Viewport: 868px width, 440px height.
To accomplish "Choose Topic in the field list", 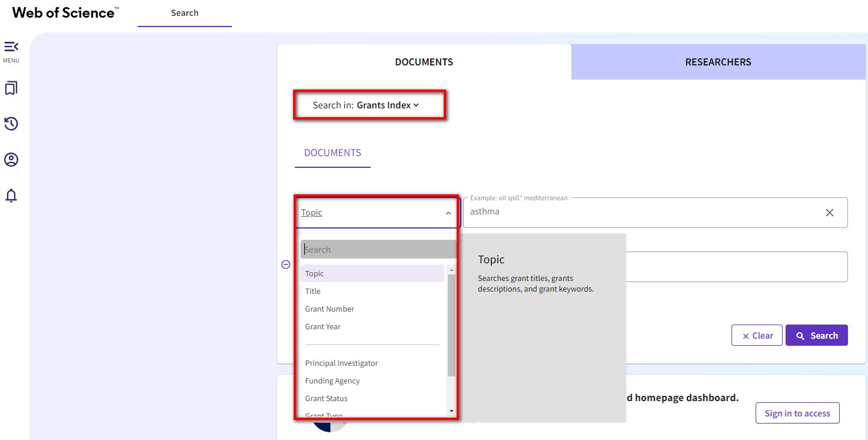I will [372, 273].
